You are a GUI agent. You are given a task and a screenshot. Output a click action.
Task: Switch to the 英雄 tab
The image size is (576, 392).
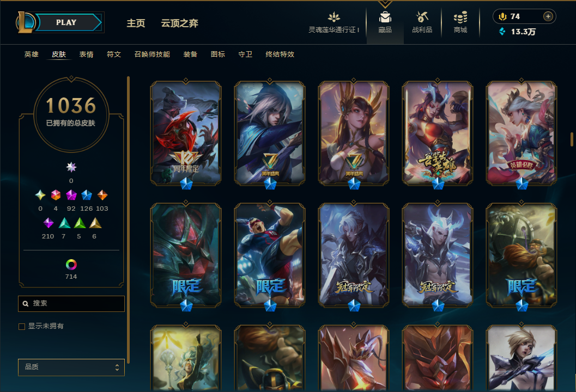(x=31, y=54)
